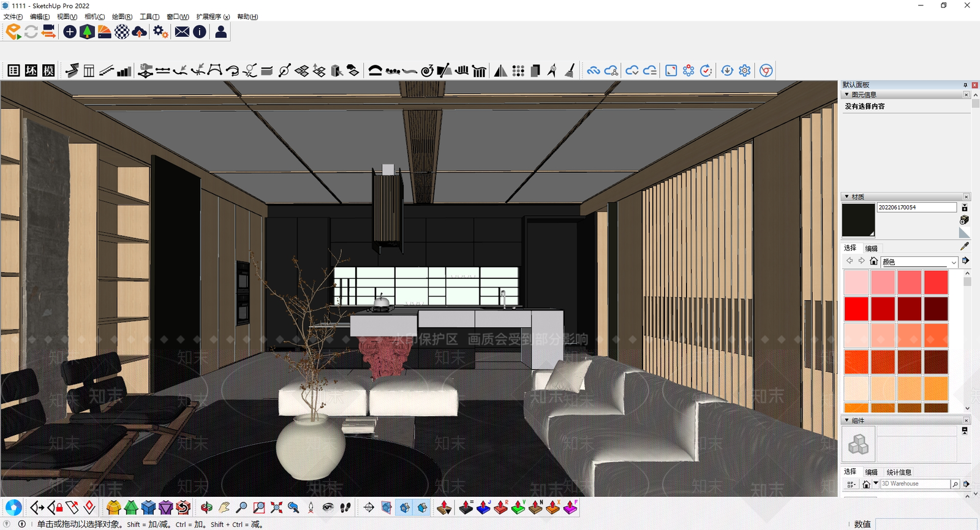Pick material with the eyedropper sample icon

[x=965, y=246]
